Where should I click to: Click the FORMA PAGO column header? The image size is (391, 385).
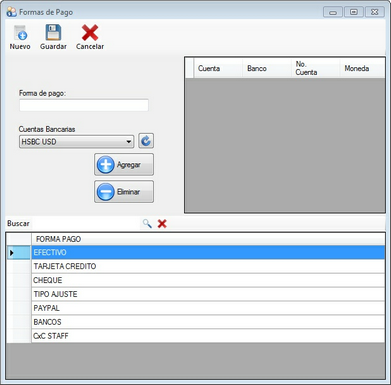point(208,239)
